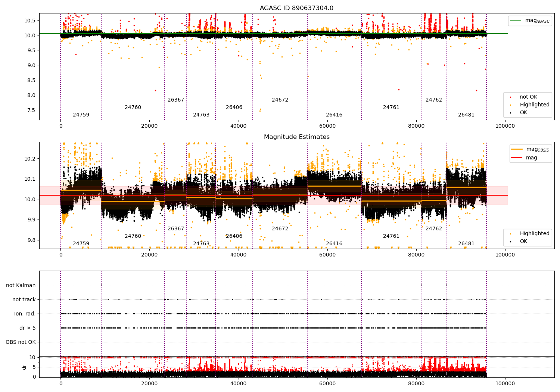The height and width of the screenshot is (392, 560).
Task: Click obsid label 24762 in the top plot
Action: pos(434,100)
